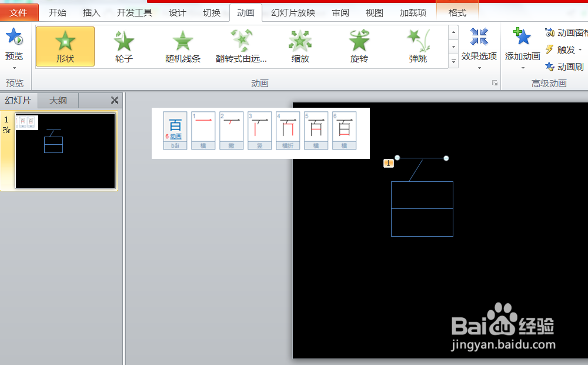The width and height of the screenshot is (588, 365).
Task: Switch to the 大纲 outline tab
Action: [58, 100]
